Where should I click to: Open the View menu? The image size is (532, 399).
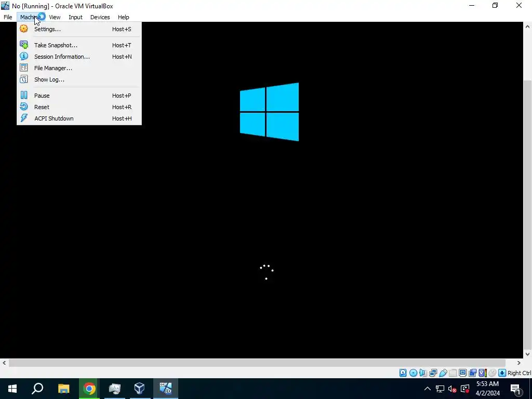click(55, 17)
